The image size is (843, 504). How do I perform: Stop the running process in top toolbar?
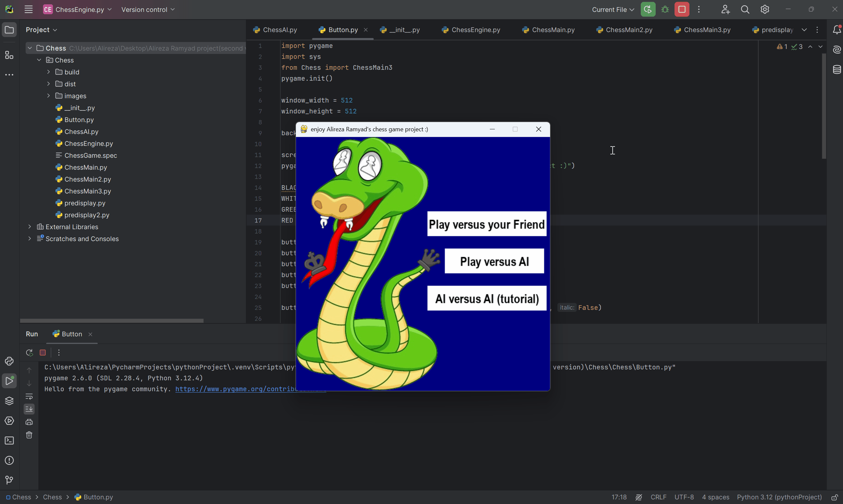coord(682,10)
